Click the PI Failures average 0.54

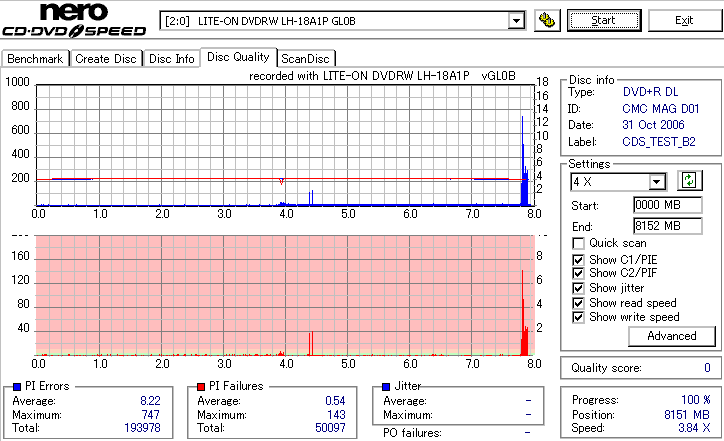[335, 401]
